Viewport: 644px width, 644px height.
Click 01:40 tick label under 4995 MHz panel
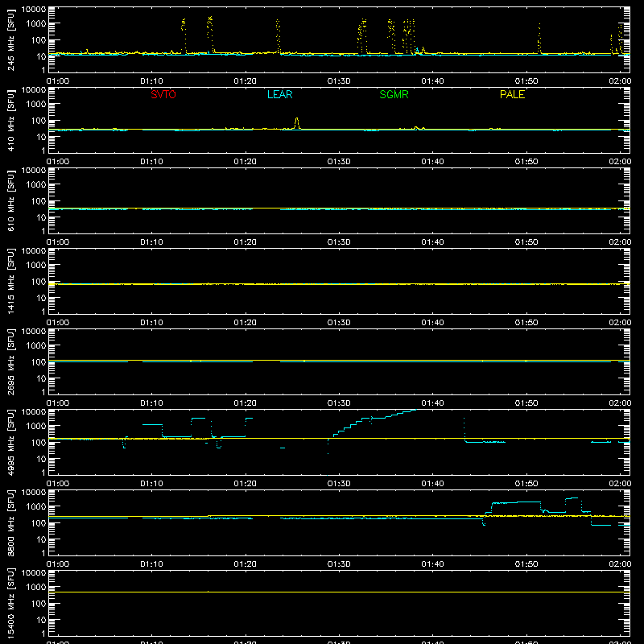pyautogui.click(x=432, y=484)
